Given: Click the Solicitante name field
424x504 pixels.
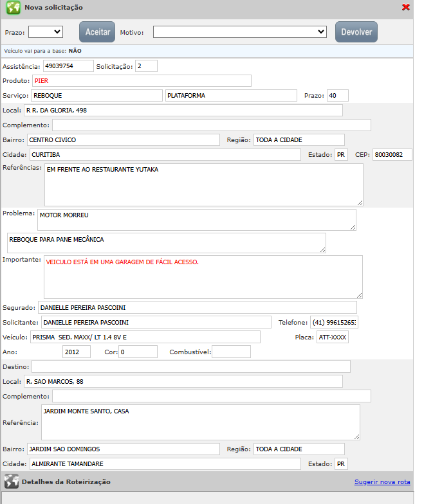Looking at the screenshot, I should pos(156,323).
